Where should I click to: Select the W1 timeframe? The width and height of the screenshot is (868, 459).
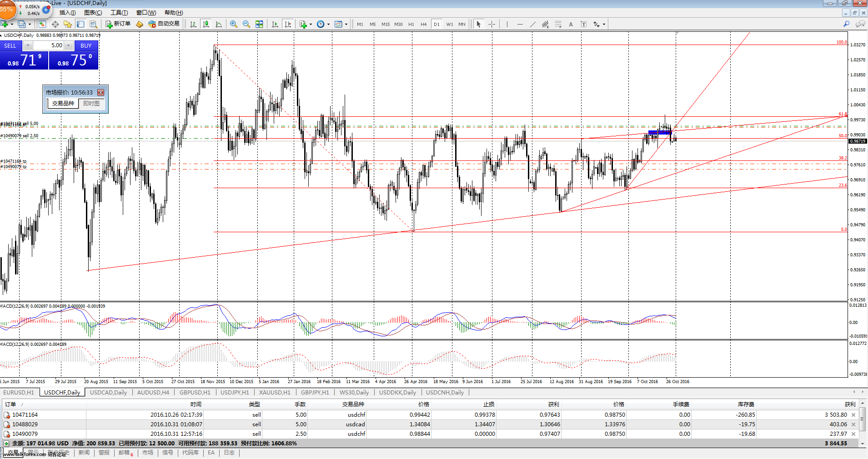click(449, 24)
